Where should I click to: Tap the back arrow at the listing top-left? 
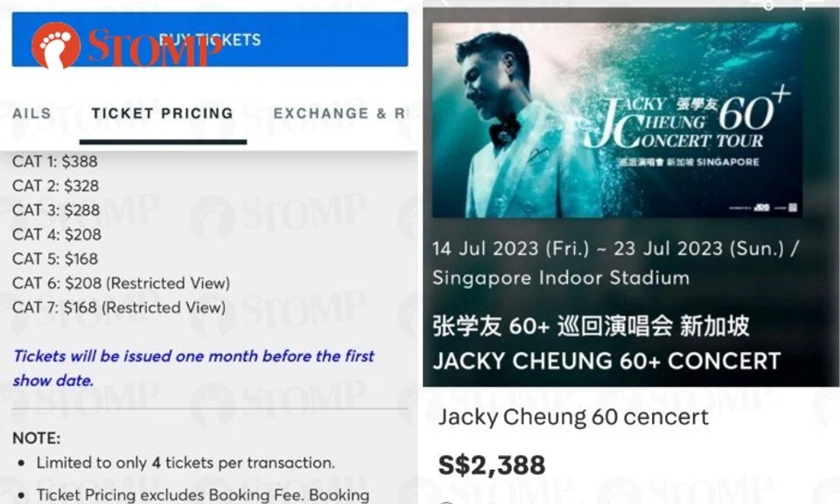pyautogui.click(x=444, y=3)
